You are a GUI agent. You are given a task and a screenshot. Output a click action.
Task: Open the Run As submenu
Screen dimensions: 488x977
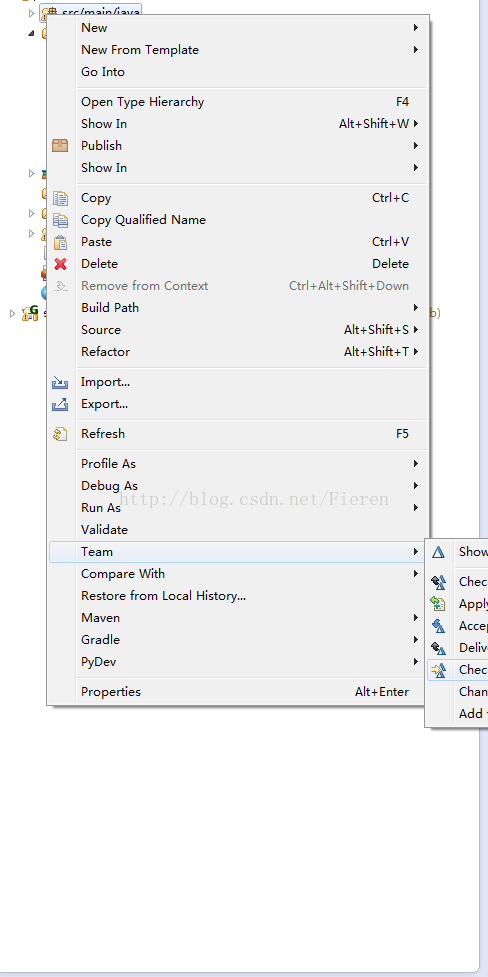coord(238,508)
